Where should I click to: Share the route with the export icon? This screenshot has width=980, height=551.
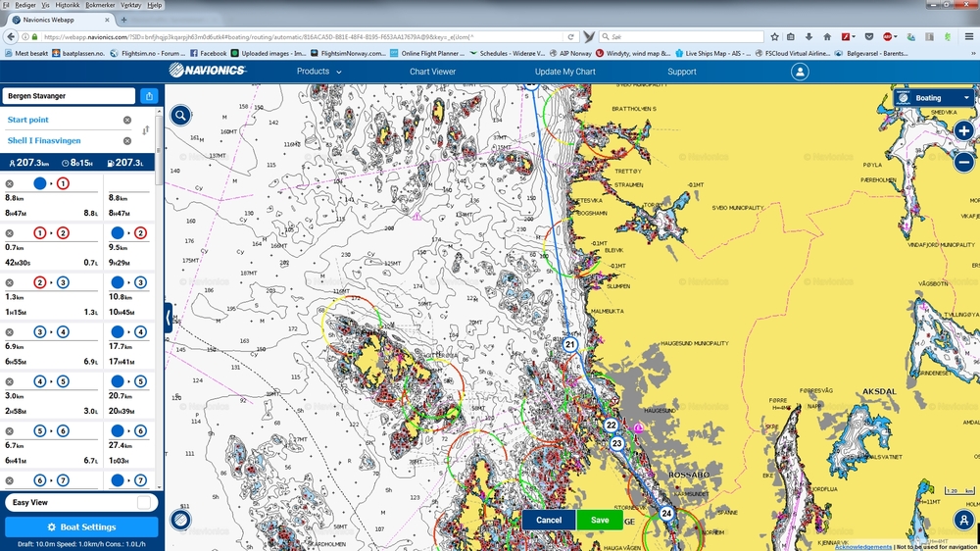click(149, 96)
